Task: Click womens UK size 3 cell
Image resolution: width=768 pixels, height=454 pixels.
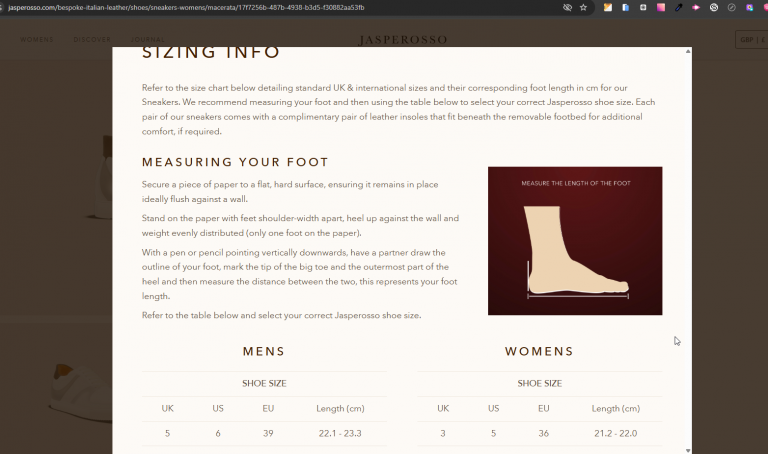Action: (x=443, y=433)
